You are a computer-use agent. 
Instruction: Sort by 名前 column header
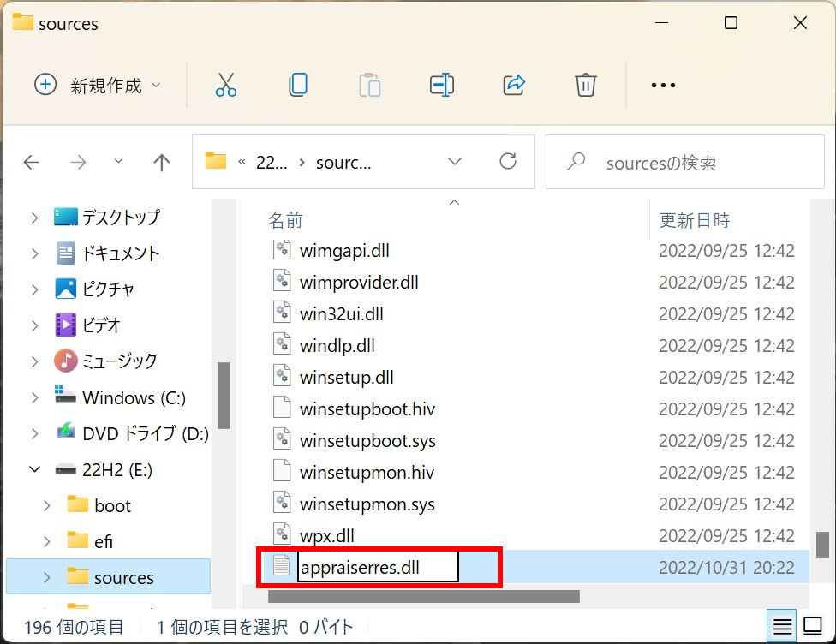coord(285,219)
